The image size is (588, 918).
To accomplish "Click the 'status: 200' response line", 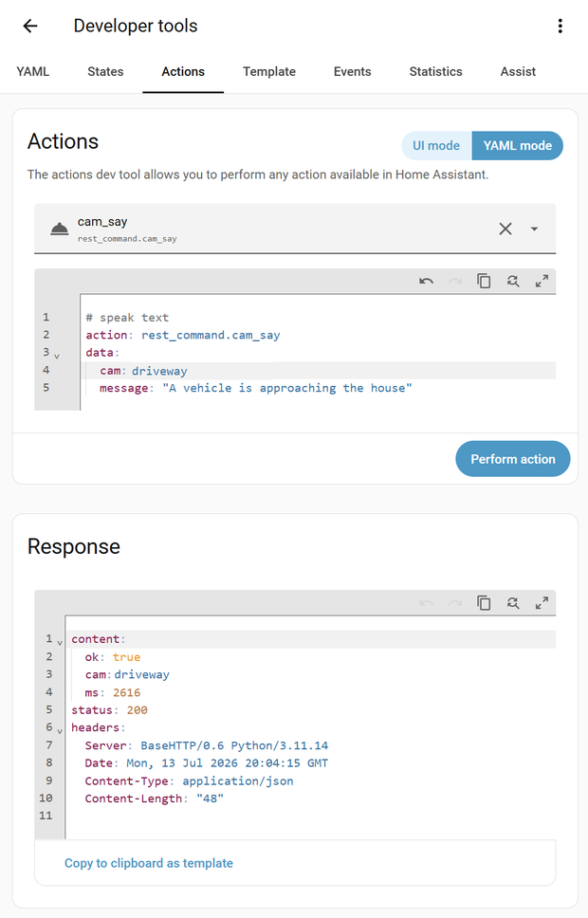I will [x=109, y=710].
